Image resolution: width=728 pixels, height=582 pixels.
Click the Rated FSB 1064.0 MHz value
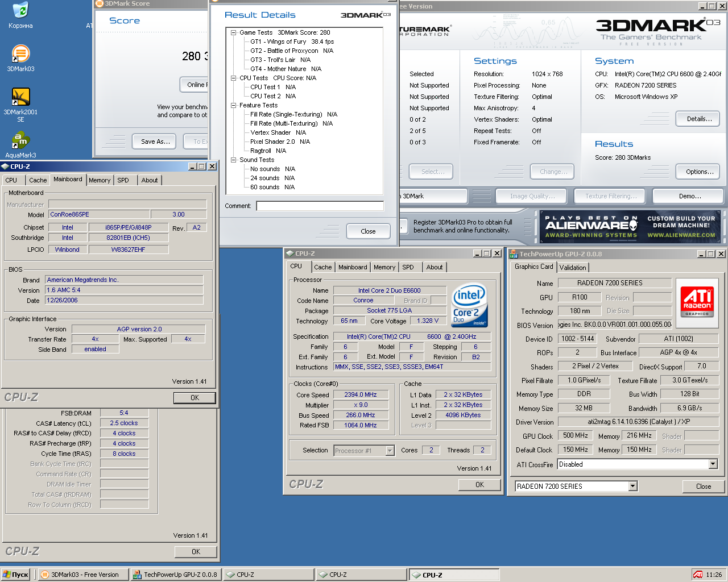(x=361, y=426)
